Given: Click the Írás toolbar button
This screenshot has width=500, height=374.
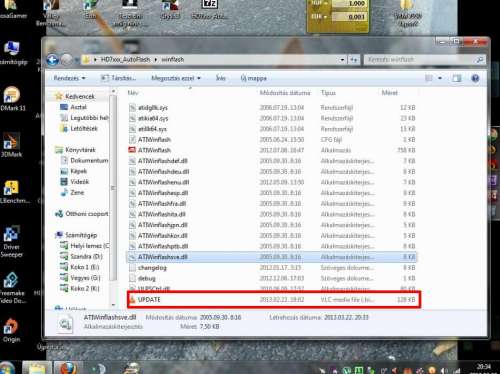Looking at the screenshot, I should click(x=220, y=78).
